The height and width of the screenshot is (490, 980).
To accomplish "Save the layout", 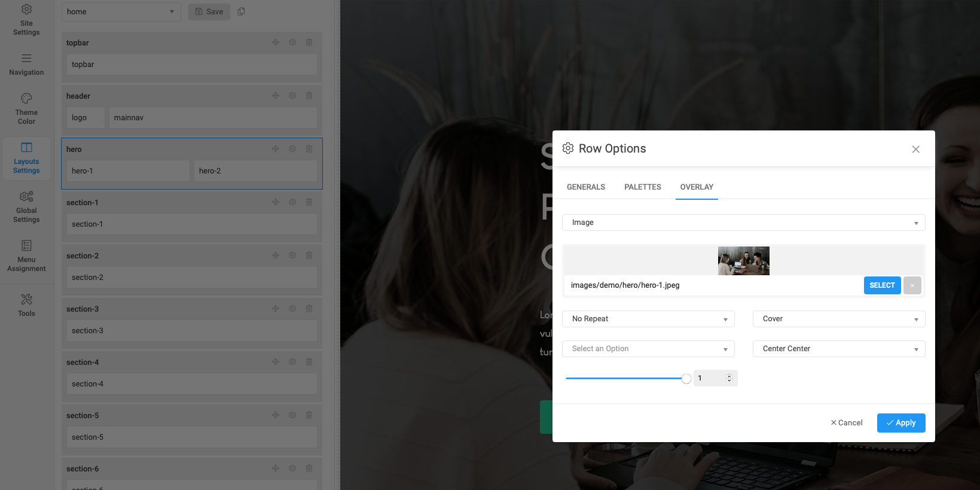I will coord(209,11).
